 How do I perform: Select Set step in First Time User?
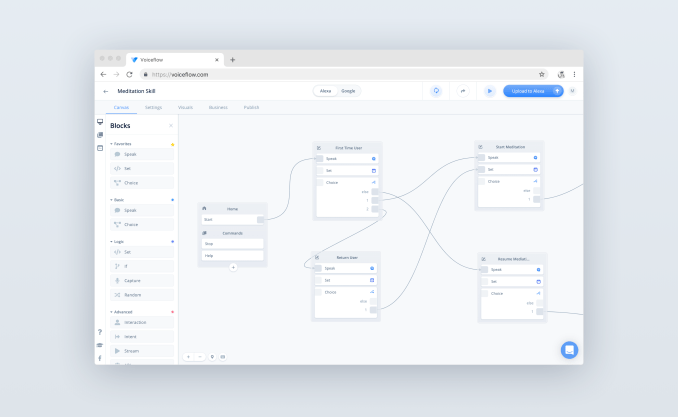tap(347, 171)
